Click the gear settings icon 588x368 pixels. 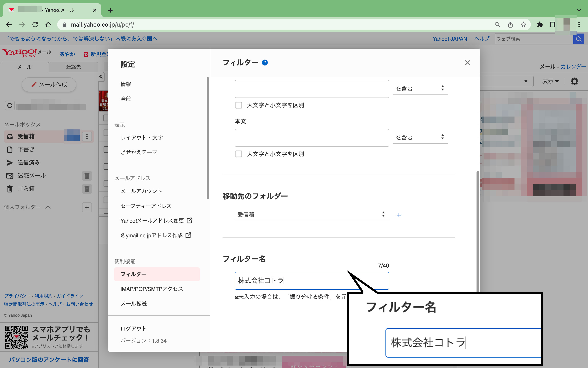(x=574, y=81)
